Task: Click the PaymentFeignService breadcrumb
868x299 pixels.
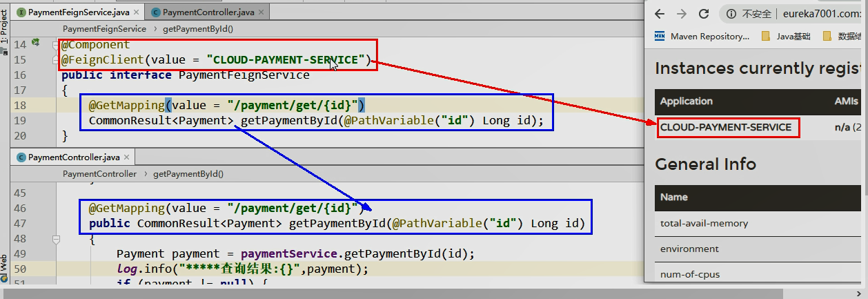Action: 104,29
